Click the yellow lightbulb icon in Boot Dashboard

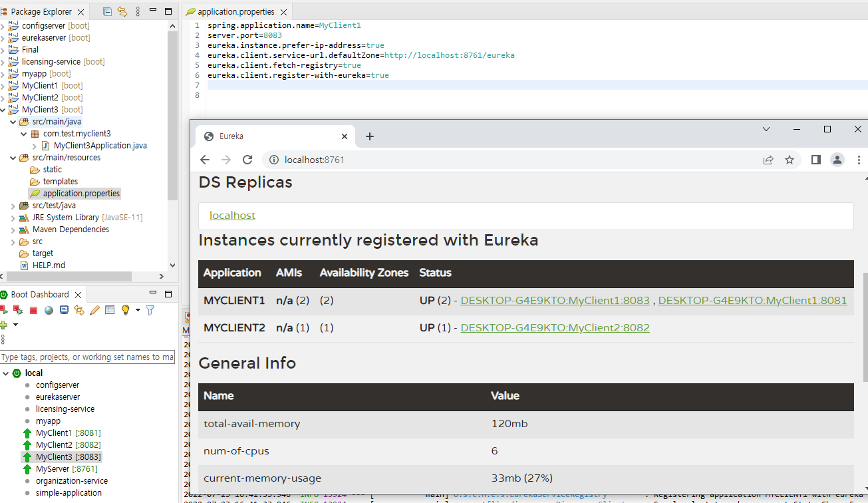point(125,310)
